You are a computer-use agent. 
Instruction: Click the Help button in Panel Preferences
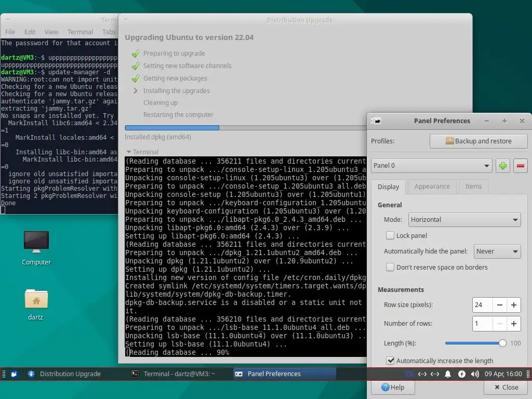click(x=393, y=388)
